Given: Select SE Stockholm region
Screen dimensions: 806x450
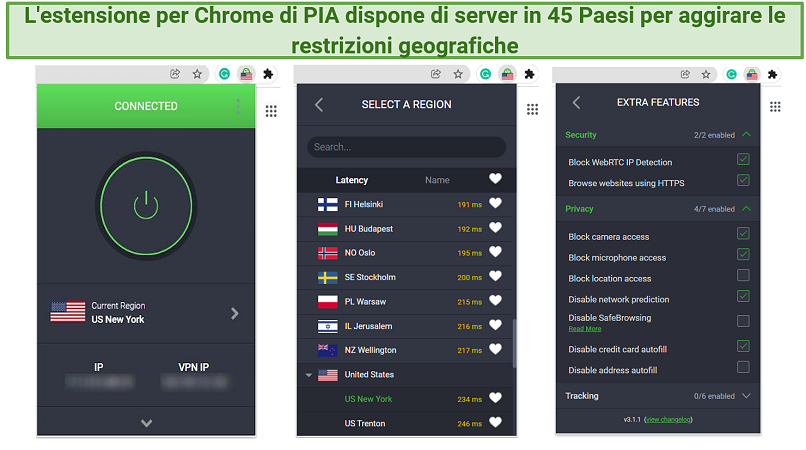Looking at the screenshot, I should tap(406, 277).
